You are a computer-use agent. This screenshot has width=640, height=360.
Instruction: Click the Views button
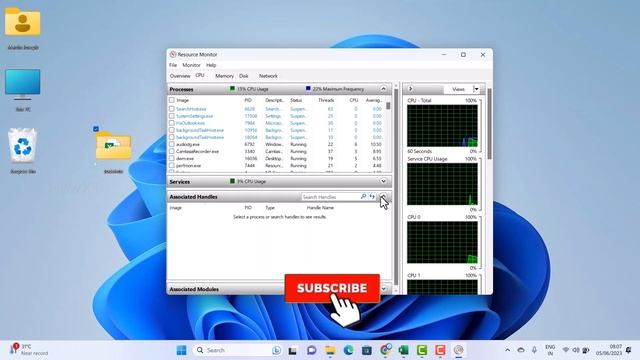pos(458,89)
